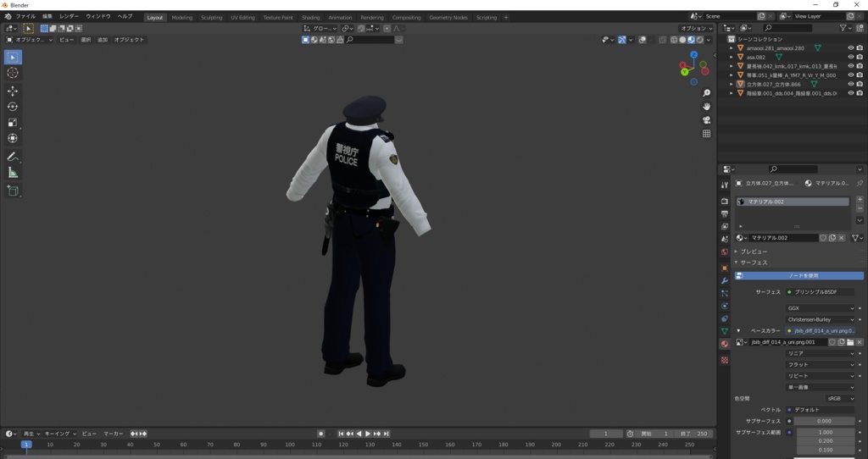Select the Annotate tool

tap(13, 157)
